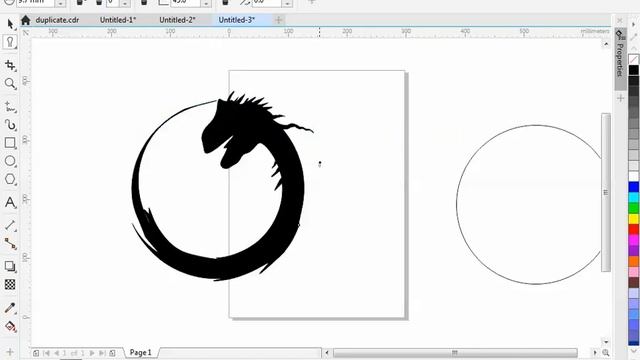Add a docker with the plus icon

[x=621, y=98]
